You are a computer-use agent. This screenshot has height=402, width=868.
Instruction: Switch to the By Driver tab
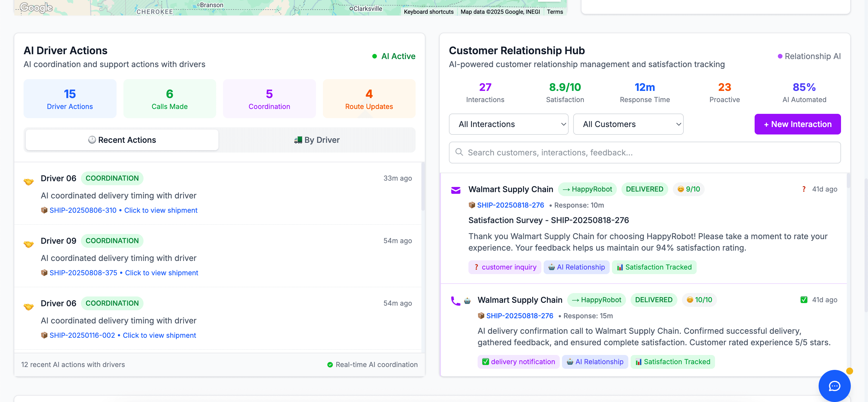317,140
